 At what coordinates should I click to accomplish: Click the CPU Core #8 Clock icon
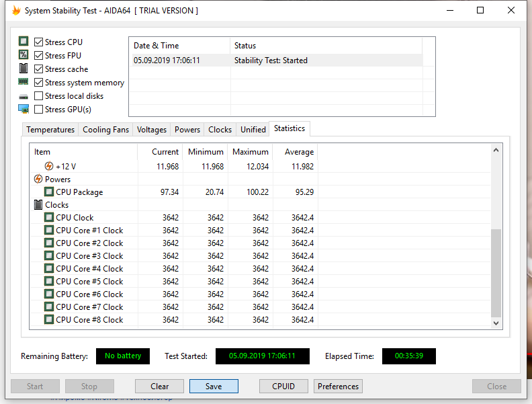click(x=49, y=319)
